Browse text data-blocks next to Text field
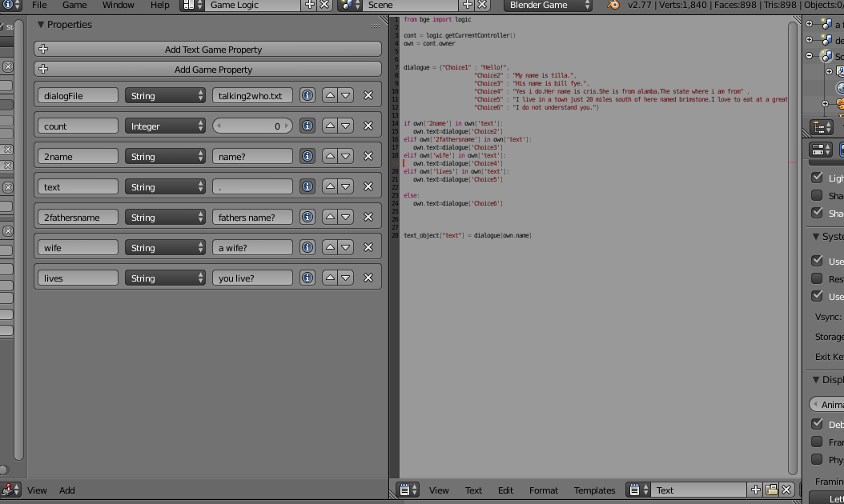The image size is (844, 504). pyautogui.click(x=638, y=490)
